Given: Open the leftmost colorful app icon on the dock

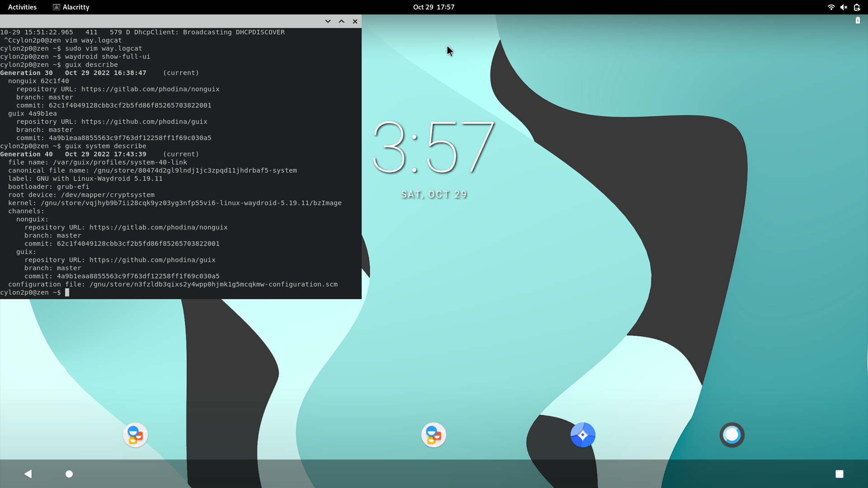Looking at the screenshot, I should click(135, 435).
